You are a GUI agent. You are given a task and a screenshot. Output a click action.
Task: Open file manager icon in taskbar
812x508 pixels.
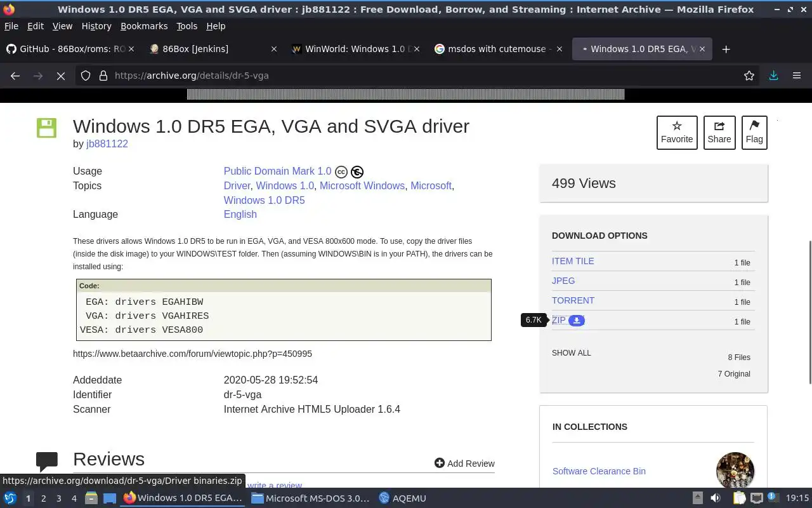point(91,498)
